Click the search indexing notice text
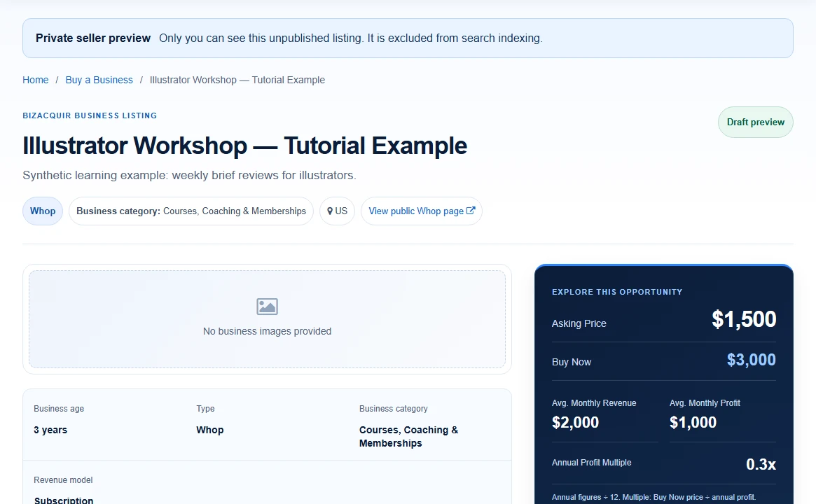 click(351, 38)
